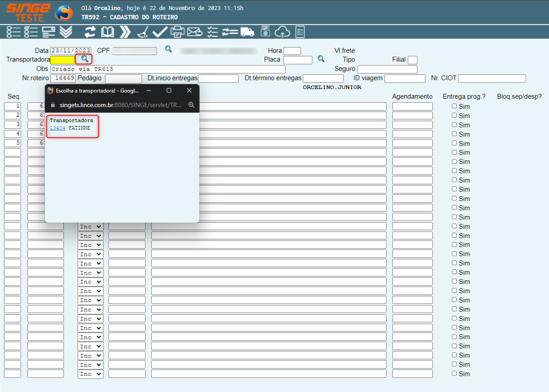Click the Filial input box
The height and width of the screenshot is (392, 549).
click(x=413, y=60)
